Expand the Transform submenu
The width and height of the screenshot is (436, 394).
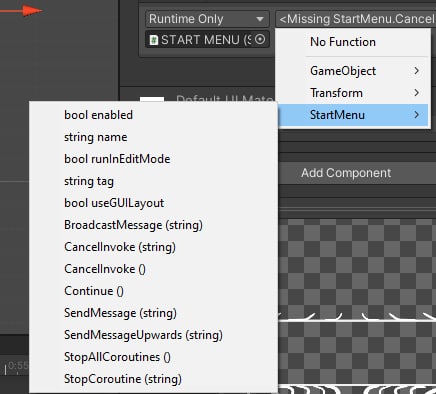pos(353,93)
